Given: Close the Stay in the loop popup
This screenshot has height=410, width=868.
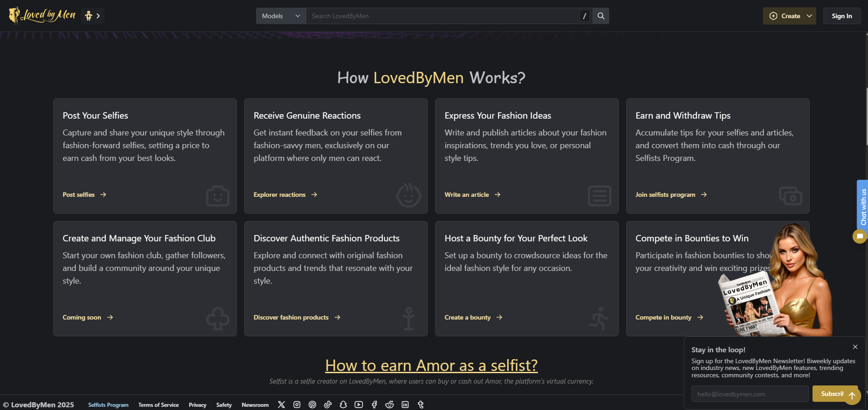Looking at the screenshot, I should [x=855, y=347].
